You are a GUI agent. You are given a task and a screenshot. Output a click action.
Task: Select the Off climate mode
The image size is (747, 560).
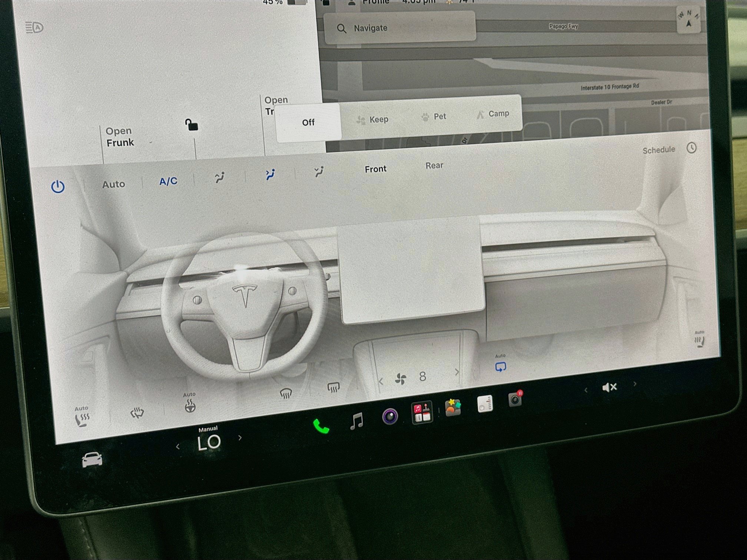coord(308,122)
